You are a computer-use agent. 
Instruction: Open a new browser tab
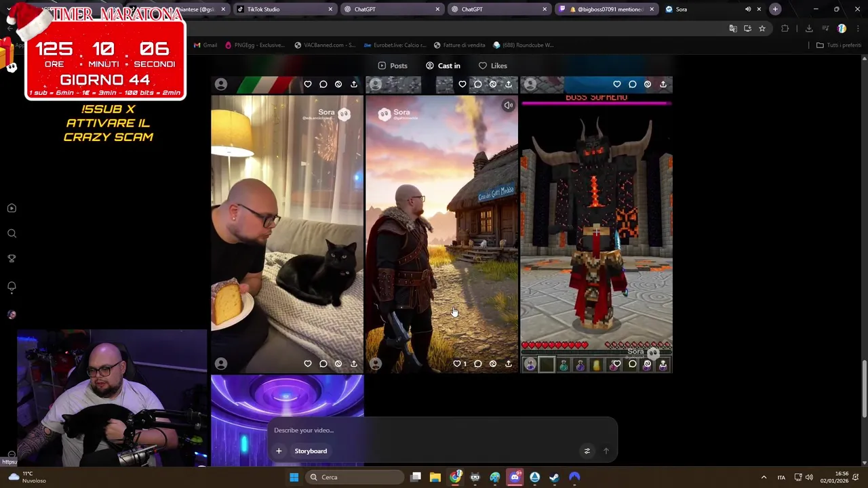tap(775, 9)
